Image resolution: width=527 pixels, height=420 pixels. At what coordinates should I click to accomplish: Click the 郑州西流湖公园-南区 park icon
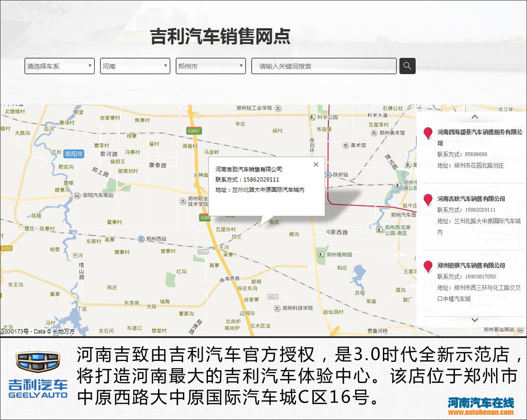(379, 230)
